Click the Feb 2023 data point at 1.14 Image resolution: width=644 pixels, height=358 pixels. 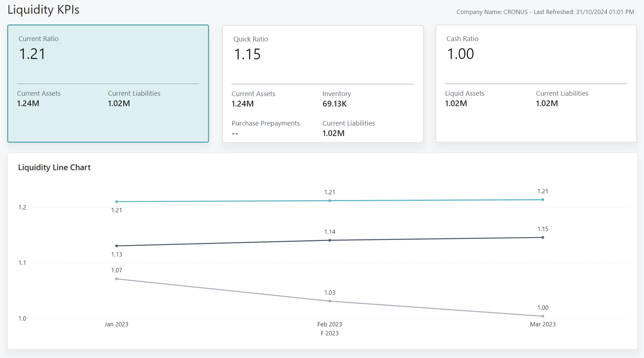point(330,240)
